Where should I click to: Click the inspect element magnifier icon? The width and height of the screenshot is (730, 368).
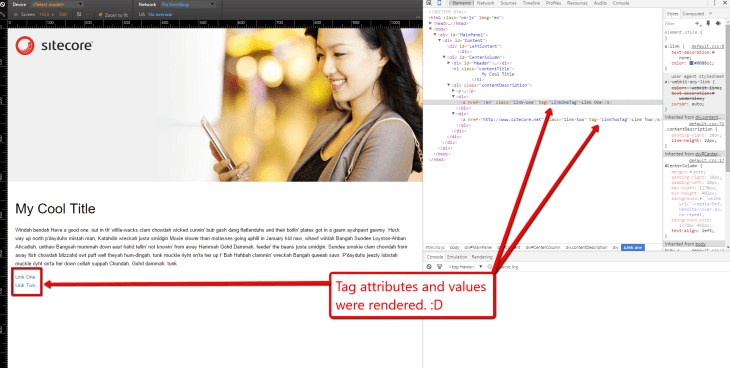click(429, 3)
